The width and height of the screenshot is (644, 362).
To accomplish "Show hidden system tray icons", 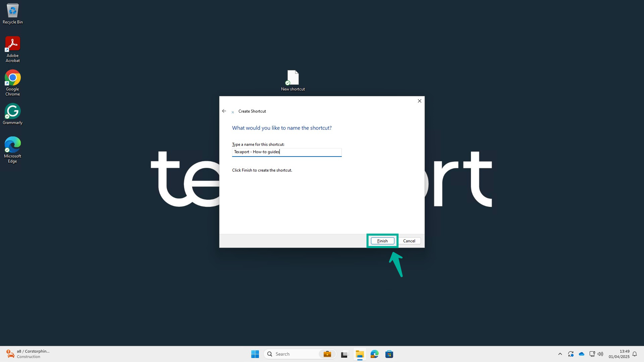I will (560, 354).
